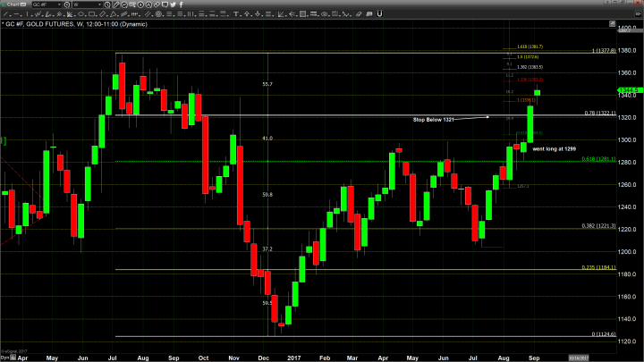Screen dimensions: 644x362
Task: Share chart via Twitter icon
Action: [x=173, y=4]
